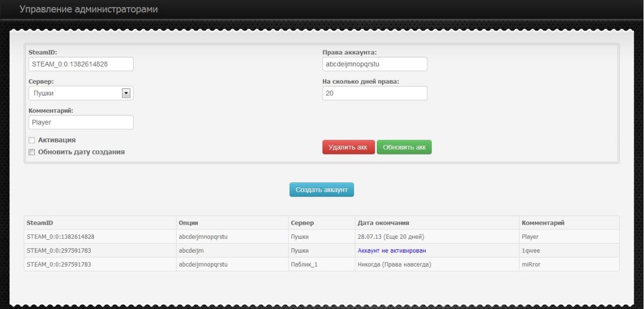Click the Права аккаунта input field
The width and height of the screenshot is (644, 309).
[x=374, y=64]
